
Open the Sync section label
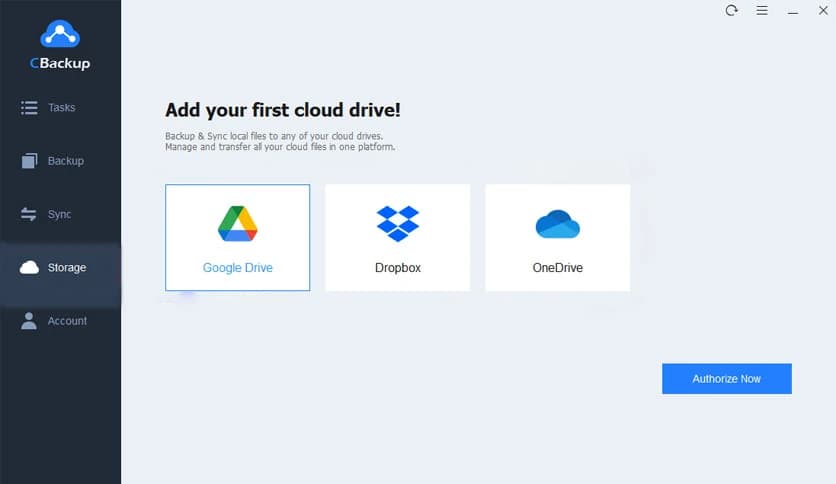[59, 214]
